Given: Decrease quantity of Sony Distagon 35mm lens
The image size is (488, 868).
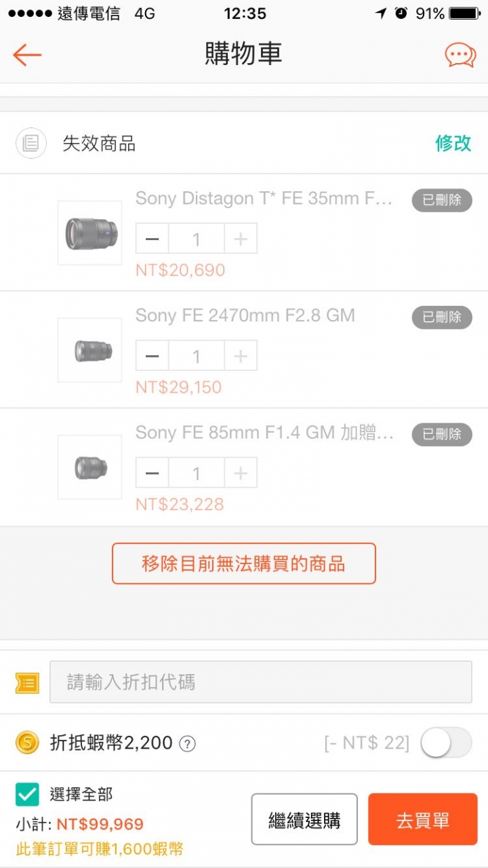Looking at the screenshot, I should [x=152, y=239].
